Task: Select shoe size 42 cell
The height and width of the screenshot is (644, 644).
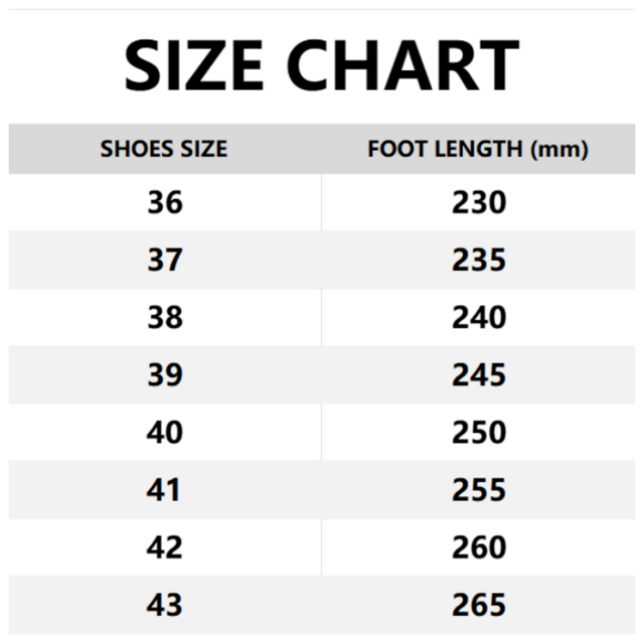Action: (x=164, y=547)
